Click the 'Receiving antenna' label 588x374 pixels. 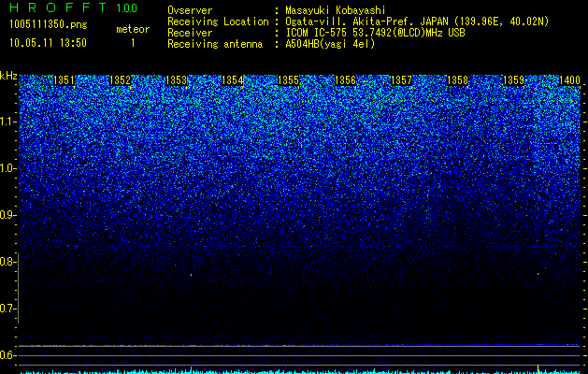pyautogui.click(x=215, y=44)
